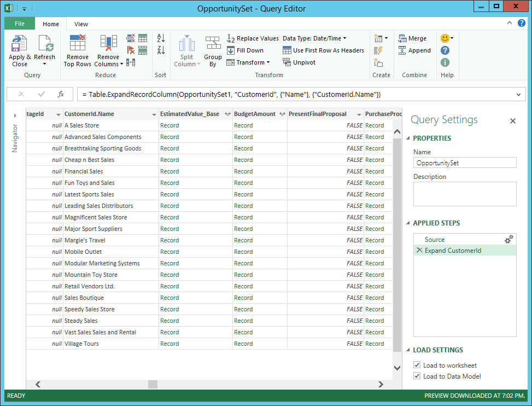Image resolution: width=532 pixels, height=406 pixels.
Task: Switch to the Home ribbon tab
Action: [x=51, y=24]
